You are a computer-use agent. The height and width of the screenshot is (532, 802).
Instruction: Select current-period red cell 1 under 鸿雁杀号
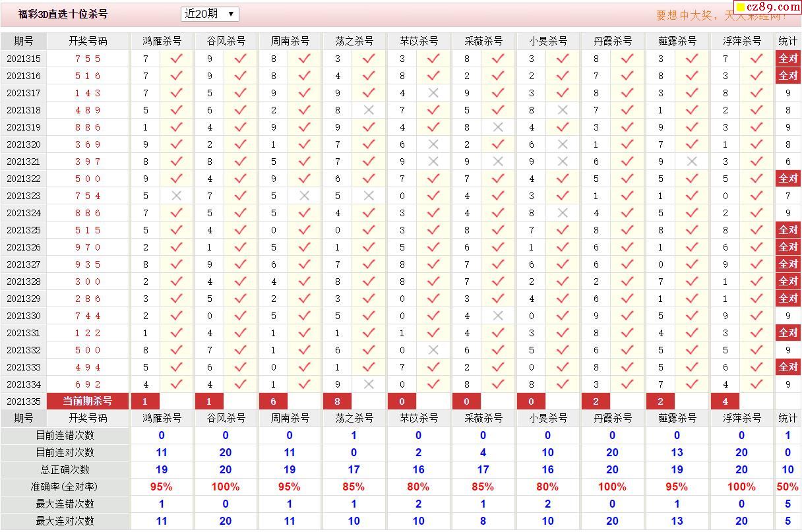(145, 401)
